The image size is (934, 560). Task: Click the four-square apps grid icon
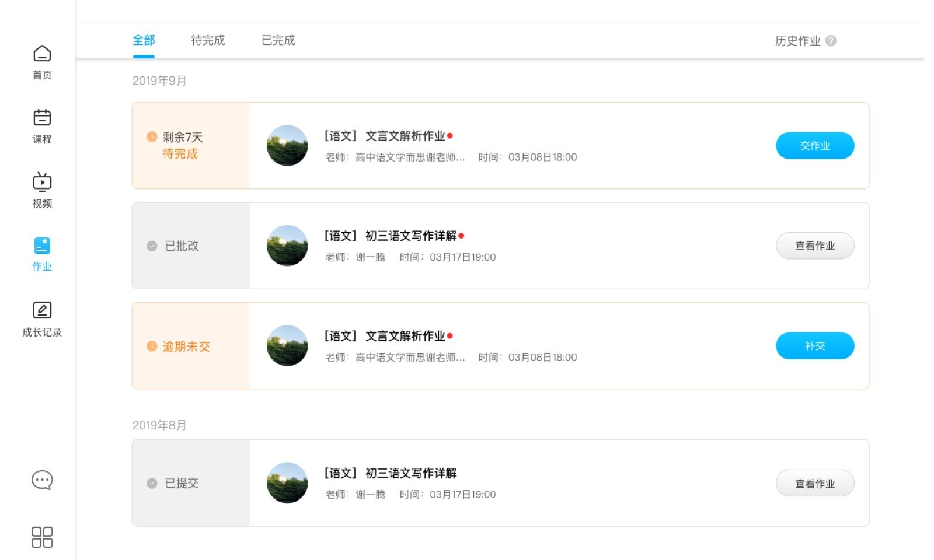[42, 537]
